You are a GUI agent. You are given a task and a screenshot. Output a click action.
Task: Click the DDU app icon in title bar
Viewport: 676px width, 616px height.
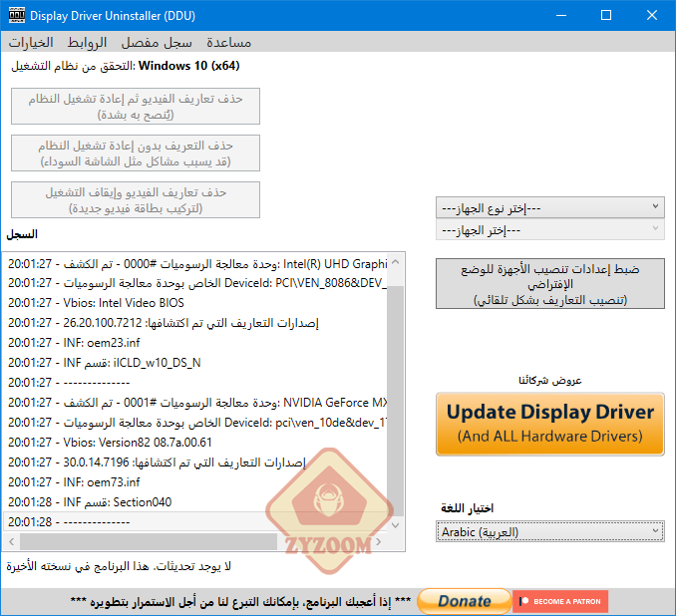17,15
